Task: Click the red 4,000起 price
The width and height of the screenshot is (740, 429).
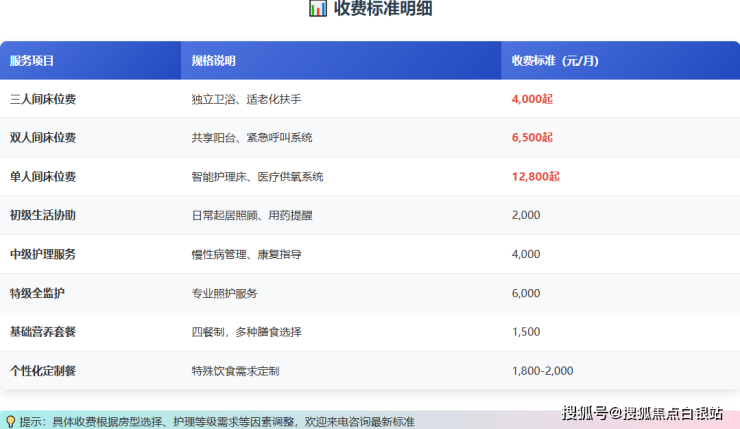Action: [531, 99]
